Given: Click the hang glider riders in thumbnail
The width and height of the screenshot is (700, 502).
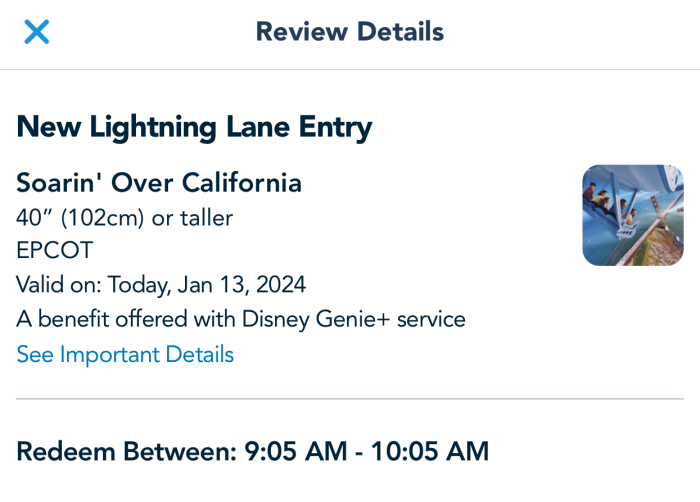Looking at the screenshot, I should coord(611,205).
